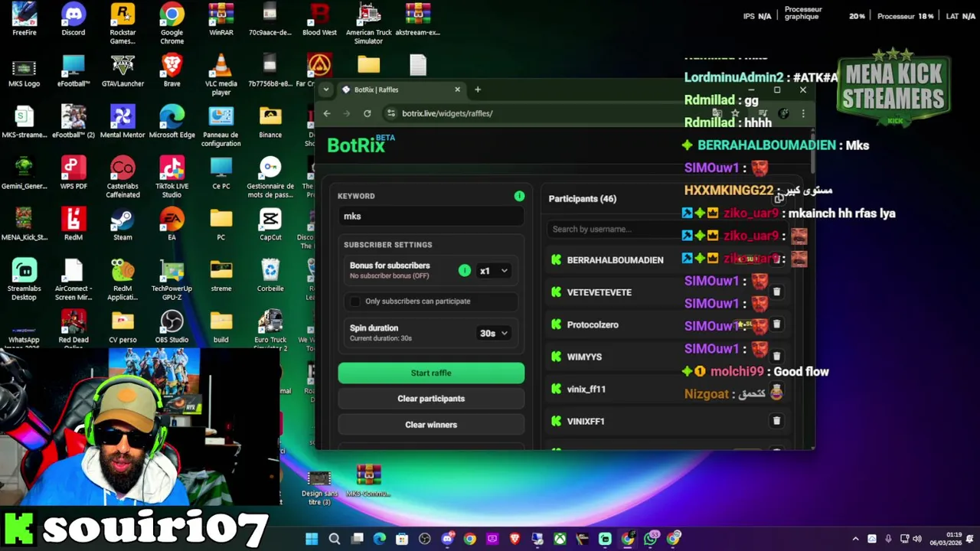Viewport: 980px width, 551px height.
Task: Open Rockstar Games launcher shortcut
Action: point(122,23)
